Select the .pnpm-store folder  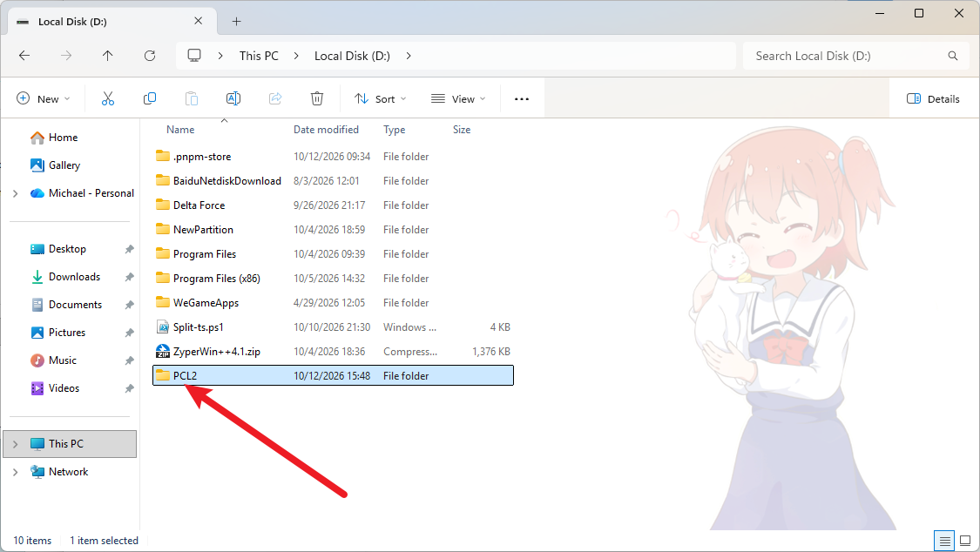pos(333,157)
